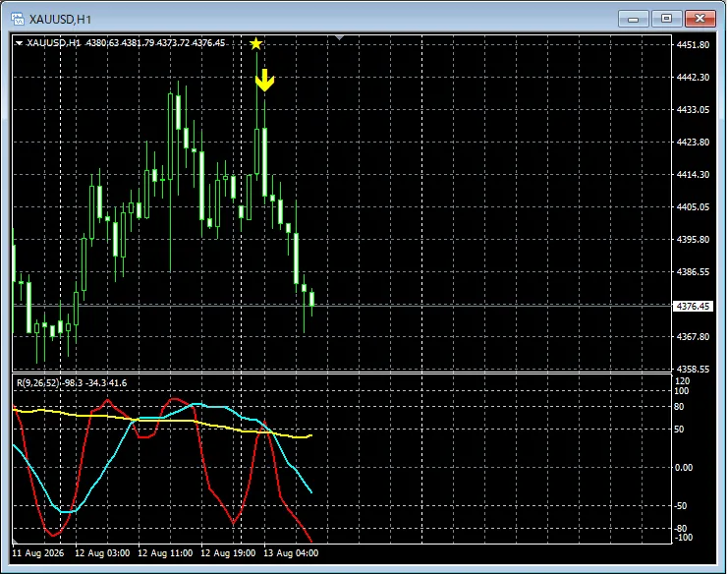
Task: Click the current price label 4376.45
Action: coord(693,306)
